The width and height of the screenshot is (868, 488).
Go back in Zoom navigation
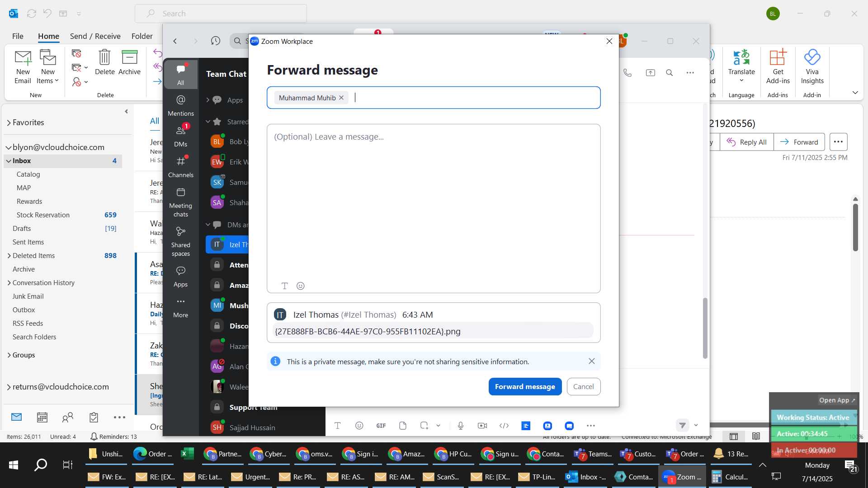pyautogui.click(x=175, y=41)
